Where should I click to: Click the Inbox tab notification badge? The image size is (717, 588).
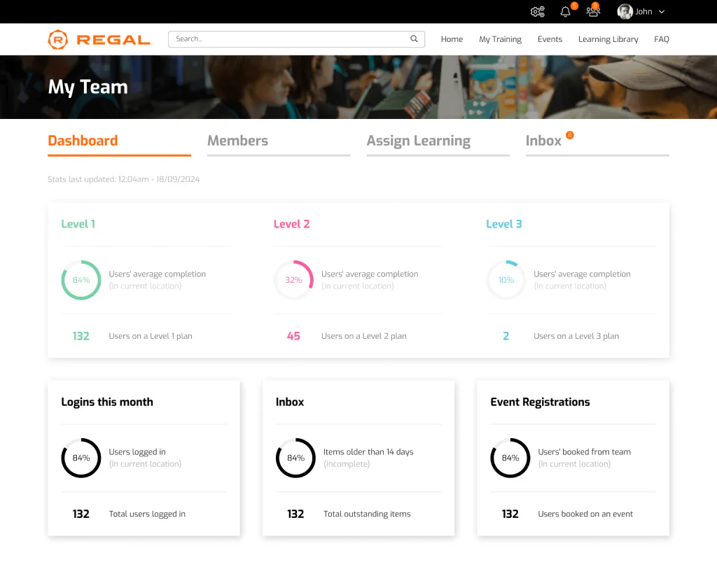click(x=570, y=135)
